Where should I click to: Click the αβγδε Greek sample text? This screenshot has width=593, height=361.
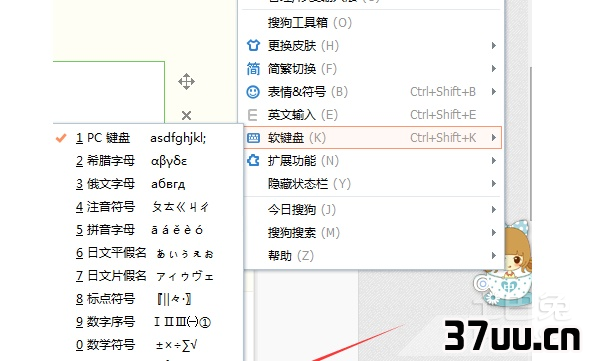[169, 161]
